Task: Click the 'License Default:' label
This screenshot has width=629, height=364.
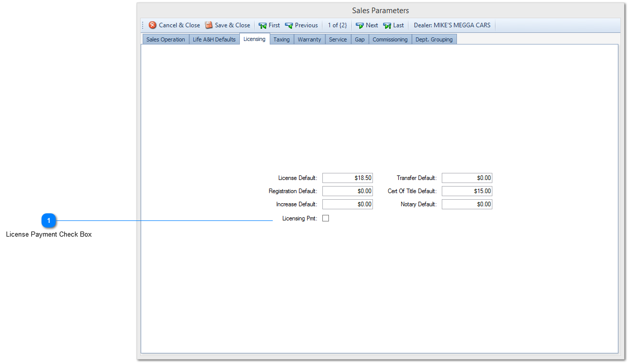Action: pos(298,178)
